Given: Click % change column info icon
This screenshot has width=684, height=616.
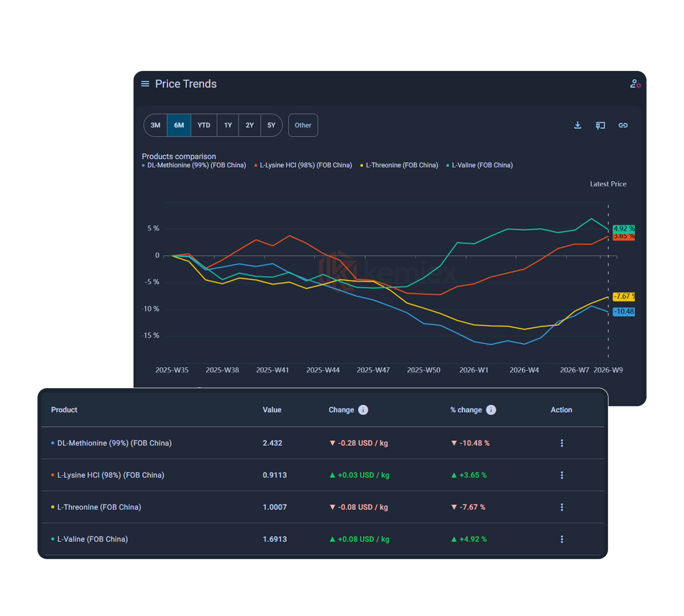Looking at the screenshot, I should click(x=491, y=410).
